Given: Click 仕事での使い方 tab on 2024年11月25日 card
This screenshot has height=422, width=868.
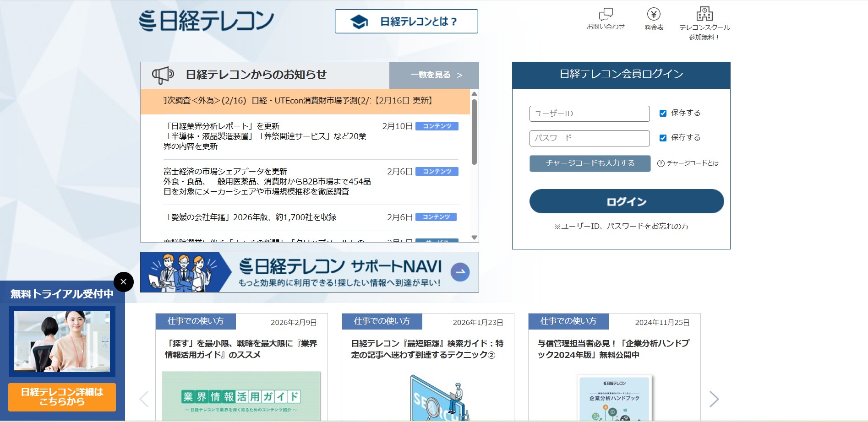Looking at the screenshot, I should pyautogui.click(x=568, y=321).
